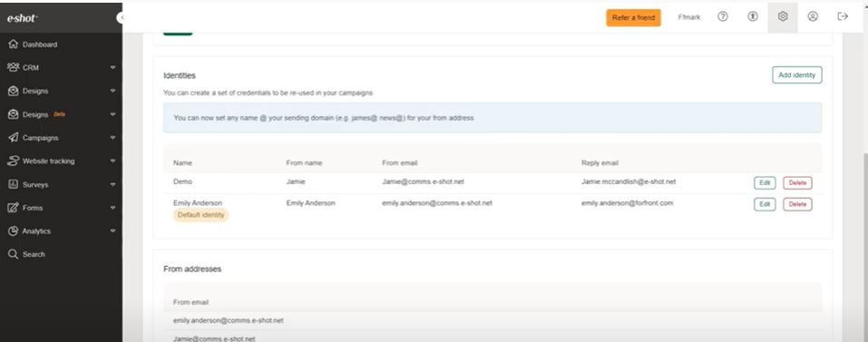Screen dimensions: 868x342
Task: Edit the Demo identity
Action: [765, 182]
